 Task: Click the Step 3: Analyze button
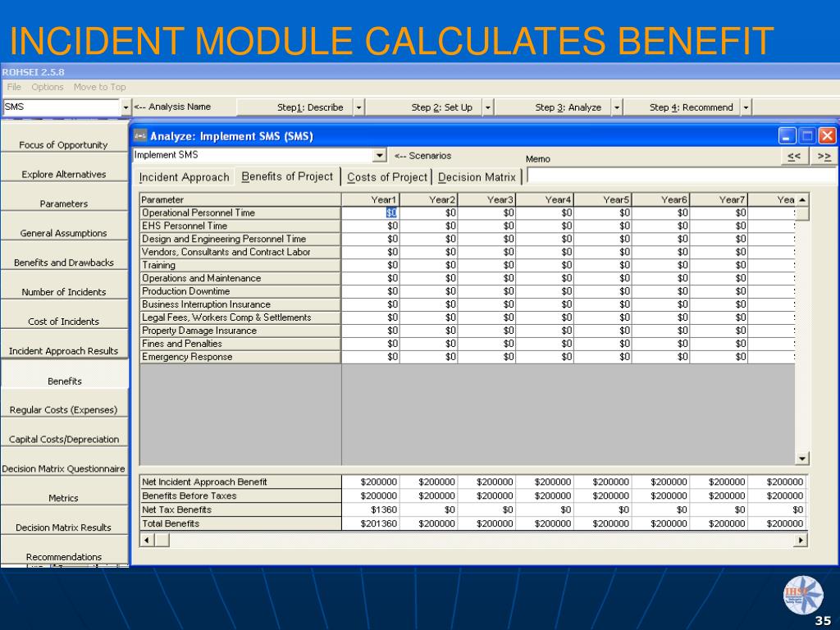pyautogui.click(x=552, y=107)
